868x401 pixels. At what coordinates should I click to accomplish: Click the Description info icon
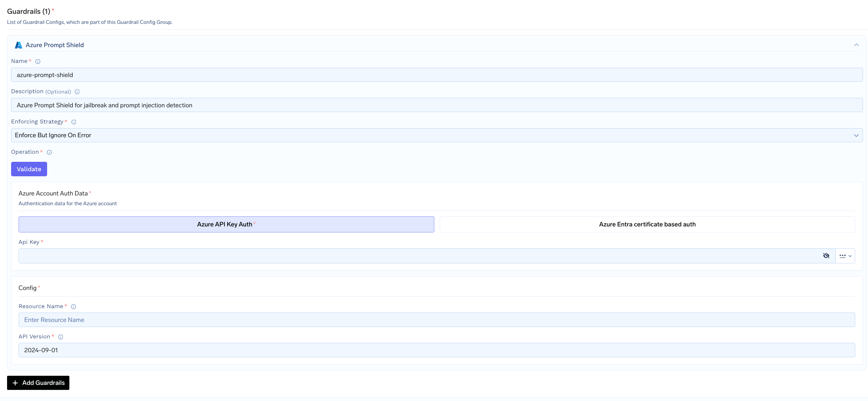[77, 92]
